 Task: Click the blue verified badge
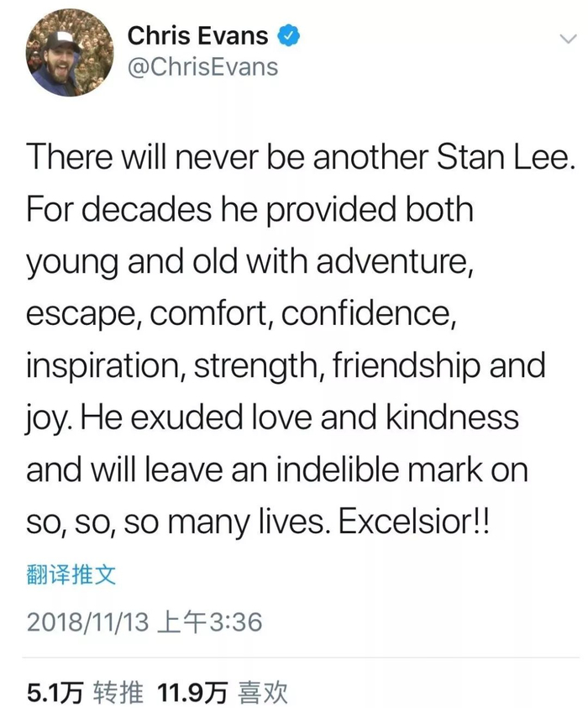click(290, 36)
